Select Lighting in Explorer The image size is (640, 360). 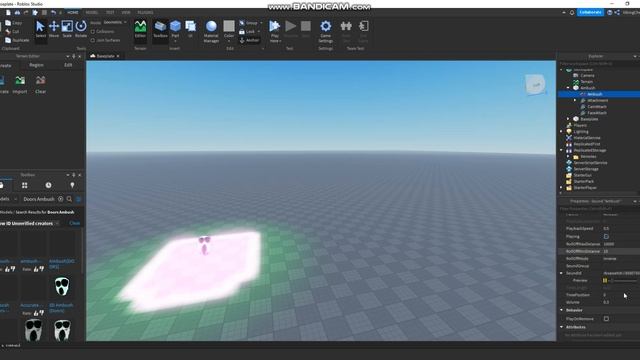click(581, 132)
